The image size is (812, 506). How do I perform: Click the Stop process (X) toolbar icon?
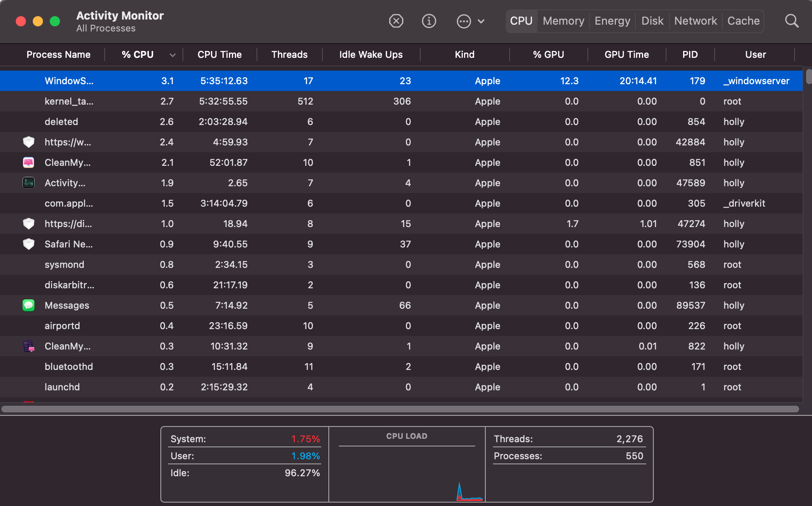click(396, 21)
